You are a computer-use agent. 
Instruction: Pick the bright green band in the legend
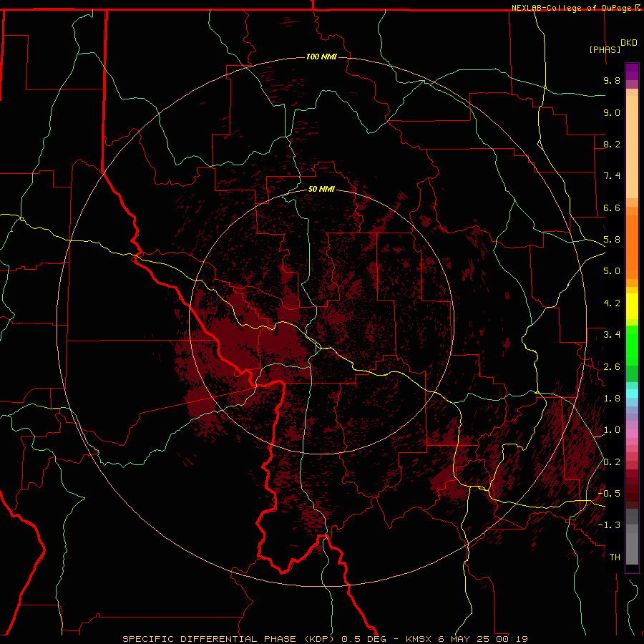[x=632, y=347]
